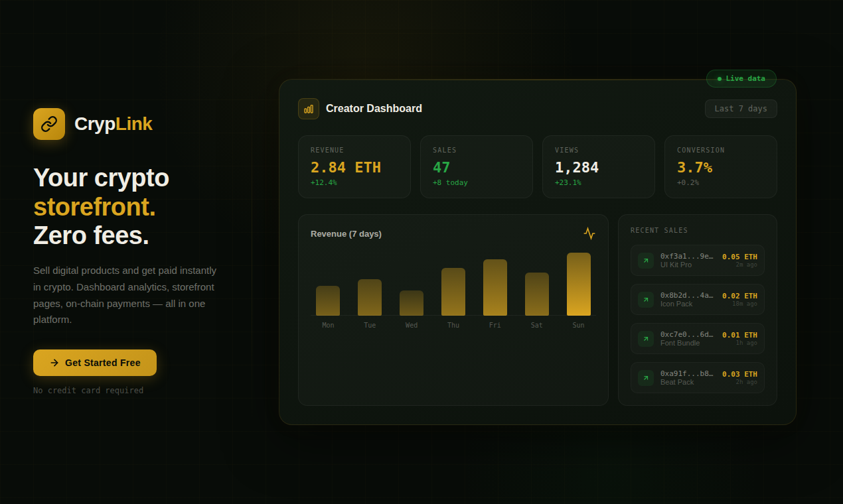Viewport: 843px width, 504px height.
Task: Click the 1h ago timestamp
Action: pyautogui.click(x=746, y=343)
